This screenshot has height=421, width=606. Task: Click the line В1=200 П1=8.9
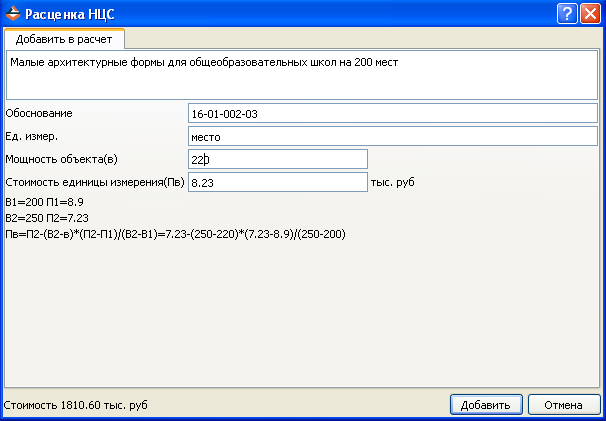(x=51, y=201)
